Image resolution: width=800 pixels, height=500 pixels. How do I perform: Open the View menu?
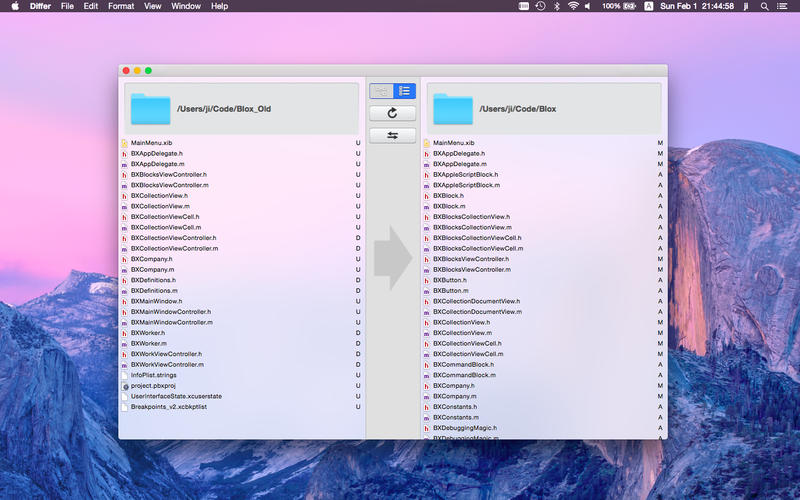coord(153,6)
